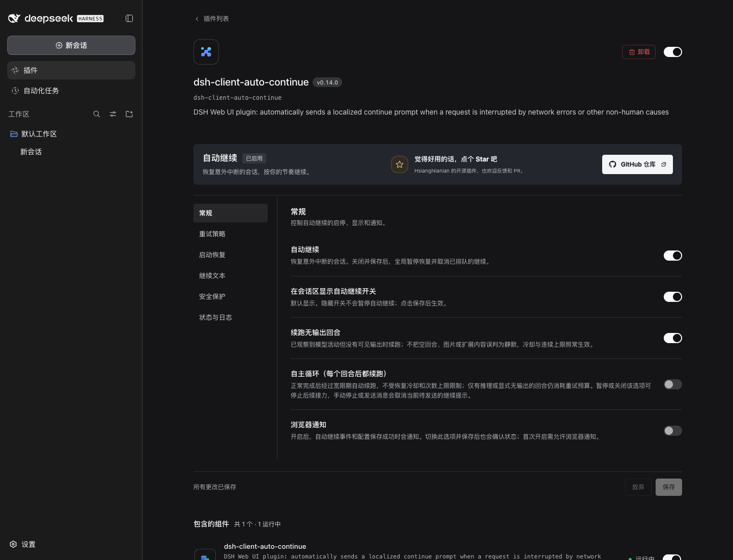Screen dimensions: 733x560
Task: Turn off 续跑无输出回合 switch
Action: point(673,338)
